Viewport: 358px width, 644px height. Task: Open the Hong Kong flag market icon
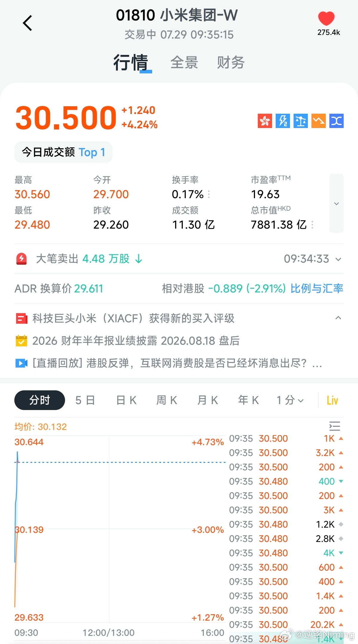click(265, 121)
